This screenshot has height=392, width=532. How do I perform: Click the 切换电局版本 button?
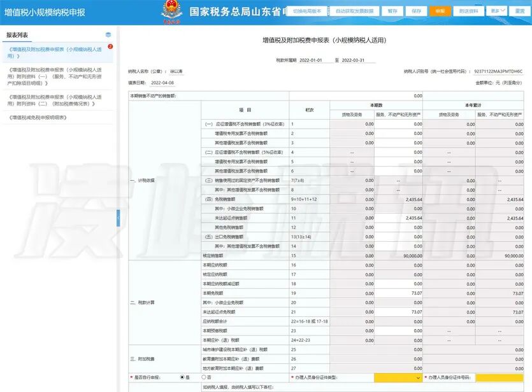(307, 11)
